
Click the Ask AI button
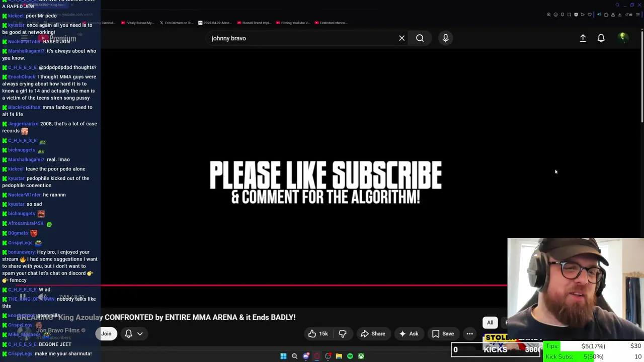click(409, 334)
